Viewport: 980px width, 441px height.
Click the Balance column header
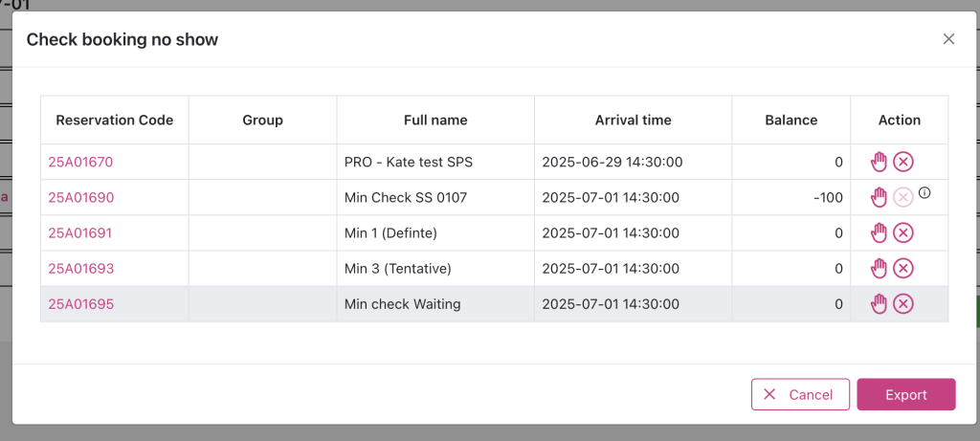pos(791,121)
